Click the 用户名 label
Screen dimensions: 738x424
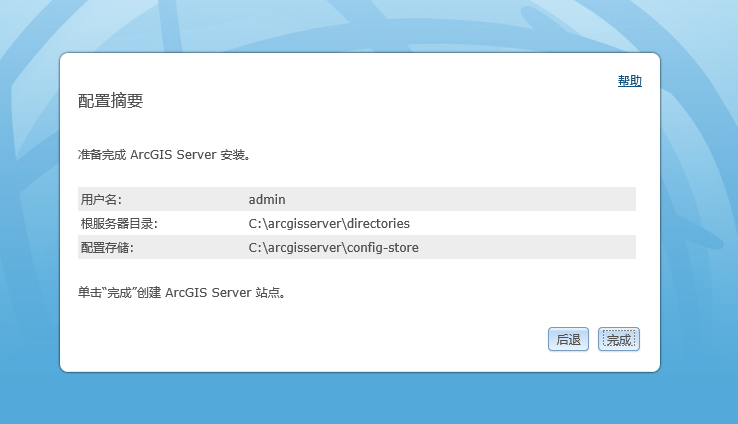101,200
